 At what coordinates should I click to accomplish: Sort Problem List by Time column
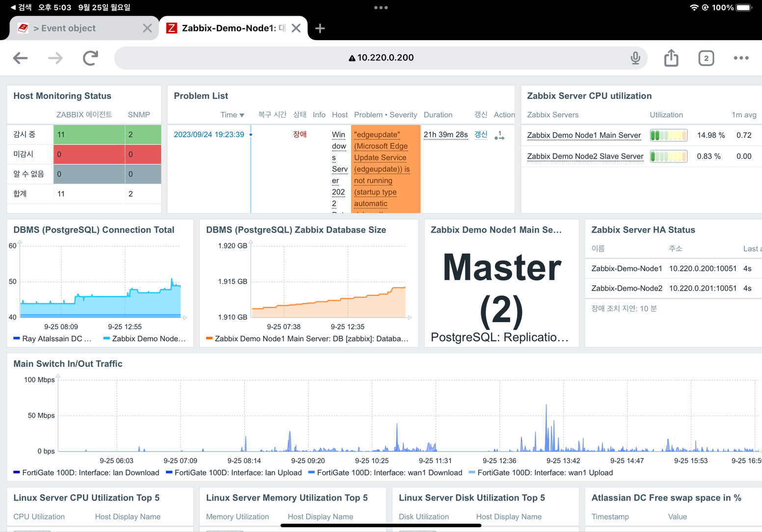(x=232, y=115)
